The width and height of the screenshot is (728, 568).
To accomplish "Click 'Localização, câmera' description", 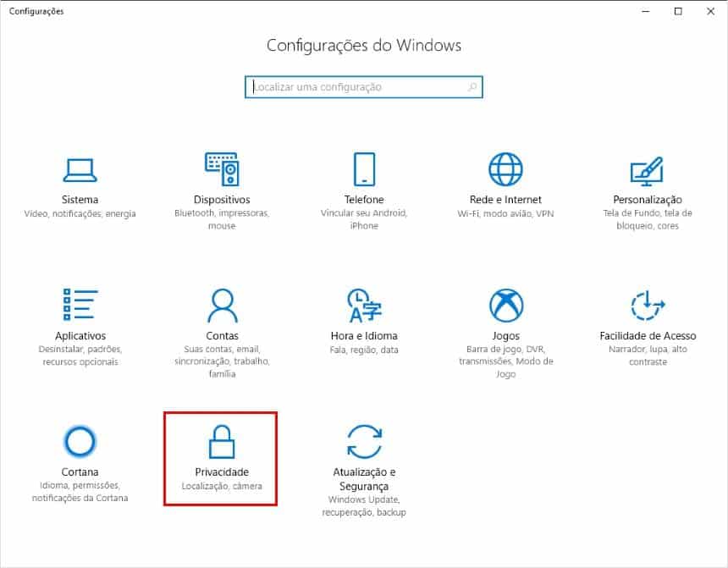I will pos(222,486).
